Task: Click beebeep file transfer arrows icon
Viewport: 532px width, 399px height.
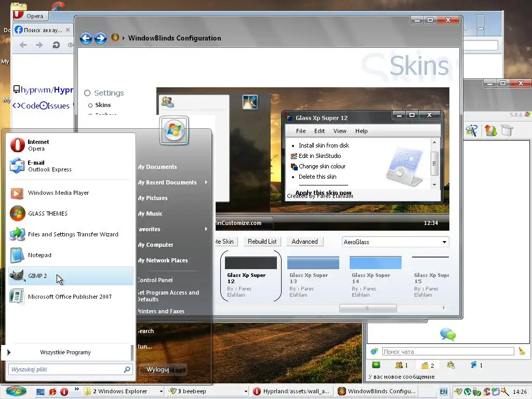Action: pyautogui.click(x=490, y=130)
